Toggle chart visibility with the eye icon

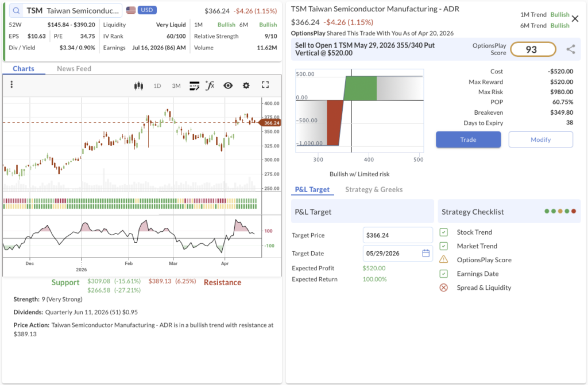click(x=228, y=85)
